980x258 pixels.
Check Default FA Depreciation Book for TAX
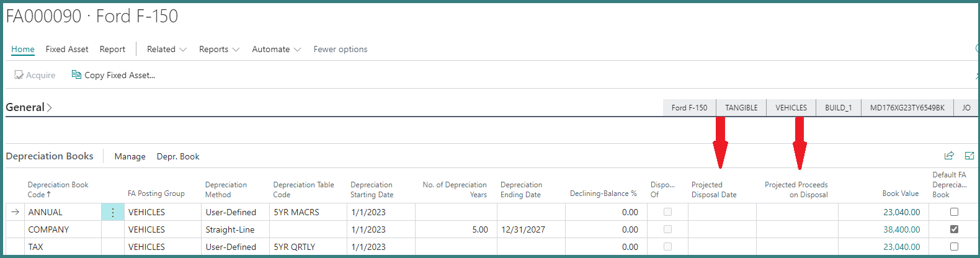[954, 247]
